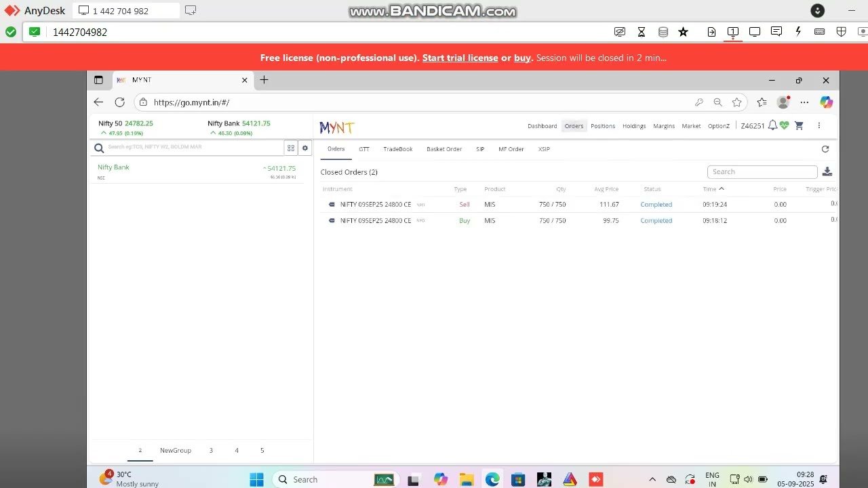This screenshot has height=488, width=868.
Task: Click the MYNT logo
Action: tap(337, 127)
